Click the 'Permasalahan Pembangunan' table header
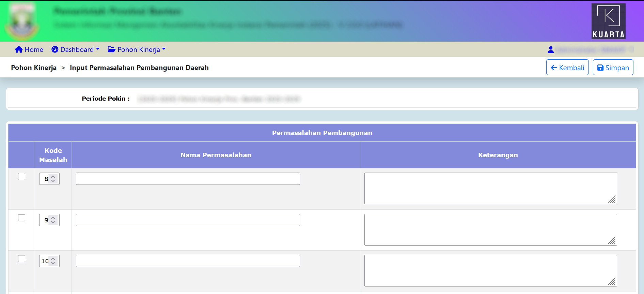Viewport: 644px width, 294px height. tap(322, 133)
